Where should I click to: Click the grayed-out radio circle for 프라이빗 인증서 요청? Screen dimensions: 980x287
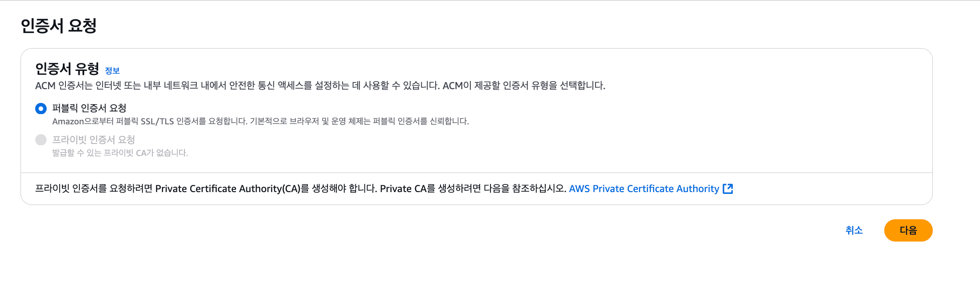[41, 140]
